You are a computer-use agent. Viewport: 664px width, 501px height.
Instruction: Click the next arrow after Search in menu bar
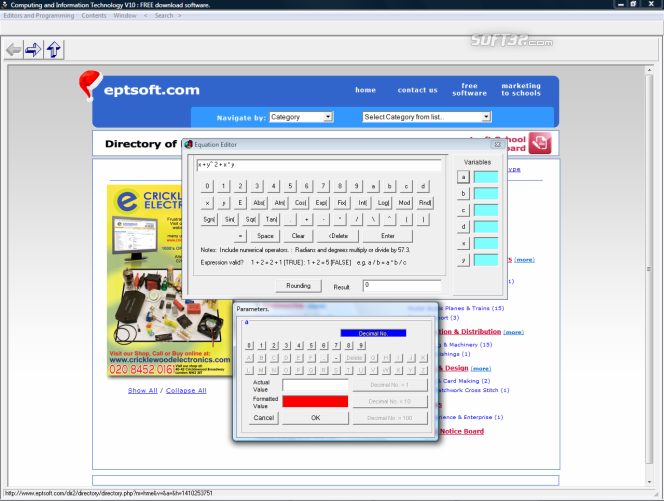click(x=180, y=16)
